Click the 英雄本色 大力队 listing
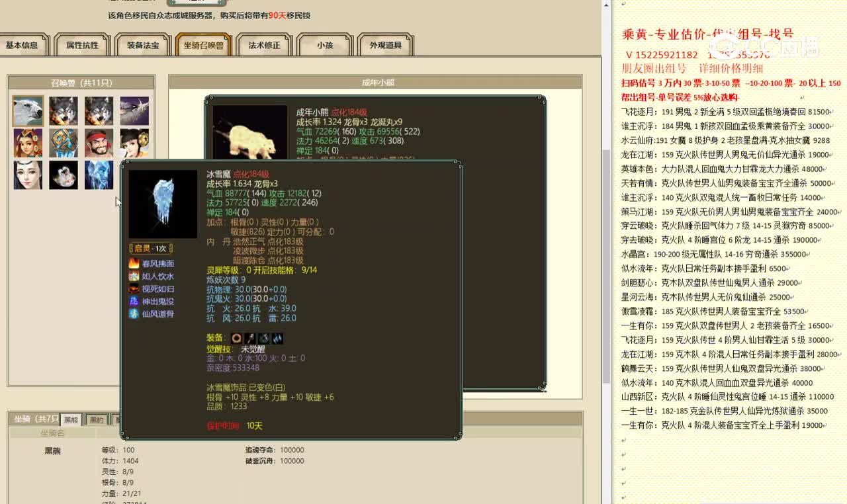The height and width of the screenshot is (504, 847). point(723,169)
